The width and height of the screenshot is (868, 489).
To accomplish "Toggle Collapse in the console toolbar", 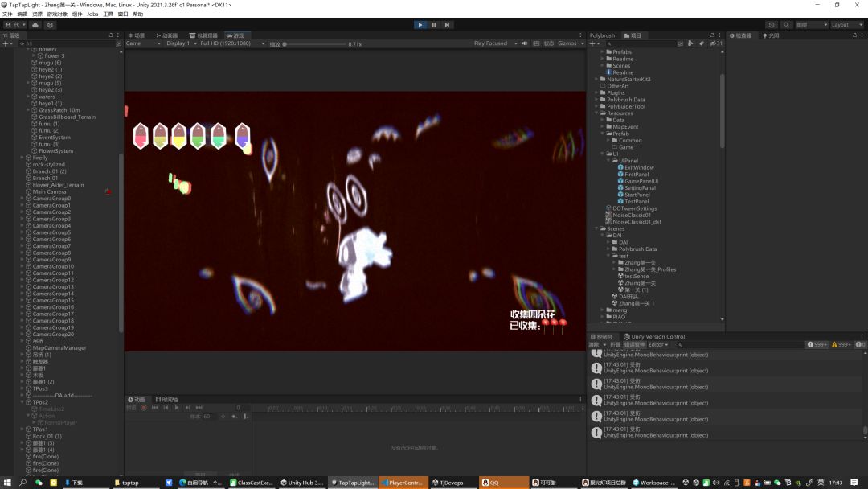I will point(615,344).
